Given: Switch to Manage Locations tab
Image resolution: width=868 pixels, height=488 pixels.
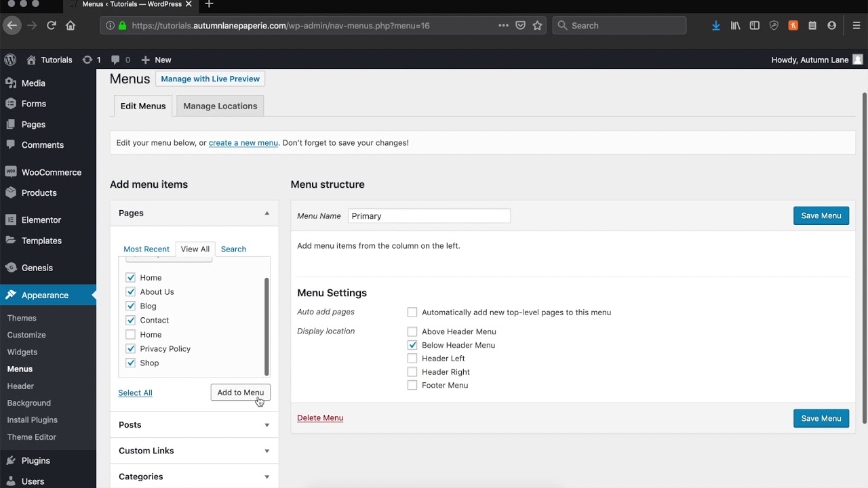Looking at the screenshot, I should [220, 106].
